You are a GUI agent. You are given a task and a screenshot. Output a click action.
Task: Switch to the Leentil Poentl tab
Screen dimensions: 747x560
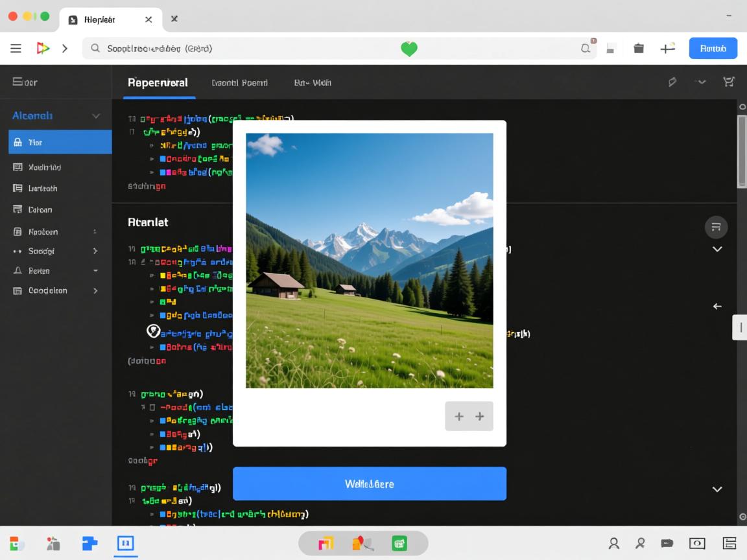(x=239, y=83)
